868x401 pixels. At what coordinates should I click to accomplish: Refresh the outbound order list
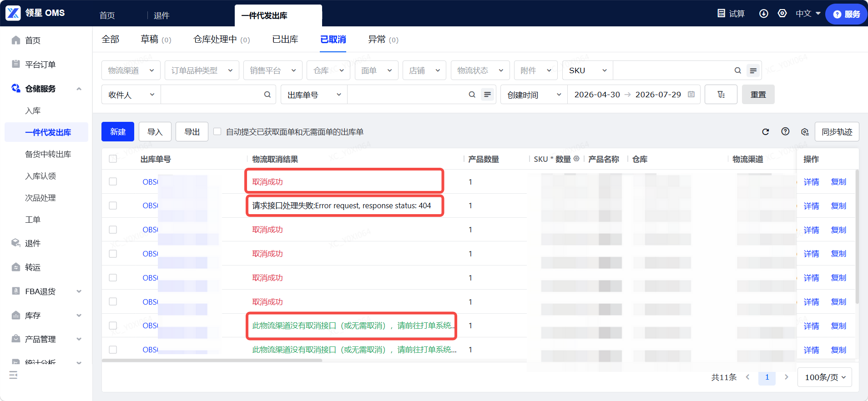[x=766, y=132]
